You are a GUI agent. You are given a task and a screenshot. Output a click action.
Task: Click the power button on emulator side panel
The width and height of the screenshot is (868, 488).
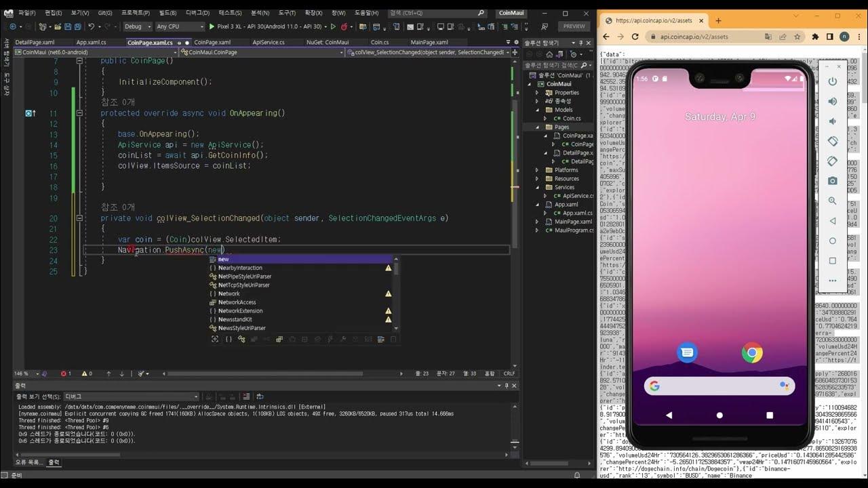833,81
